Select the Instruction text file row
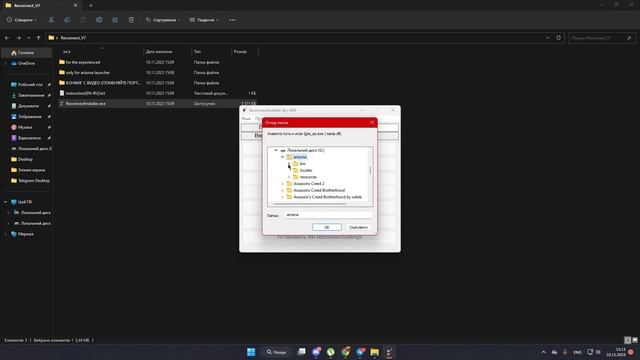 (x=158, y=93)
